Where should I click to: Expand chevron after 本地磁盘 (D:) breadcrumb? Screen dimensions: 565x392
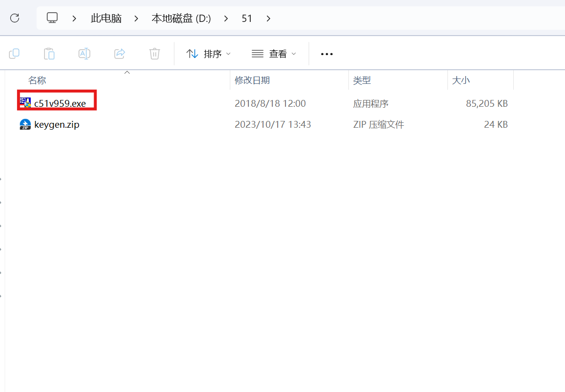[x=226, y=19]
